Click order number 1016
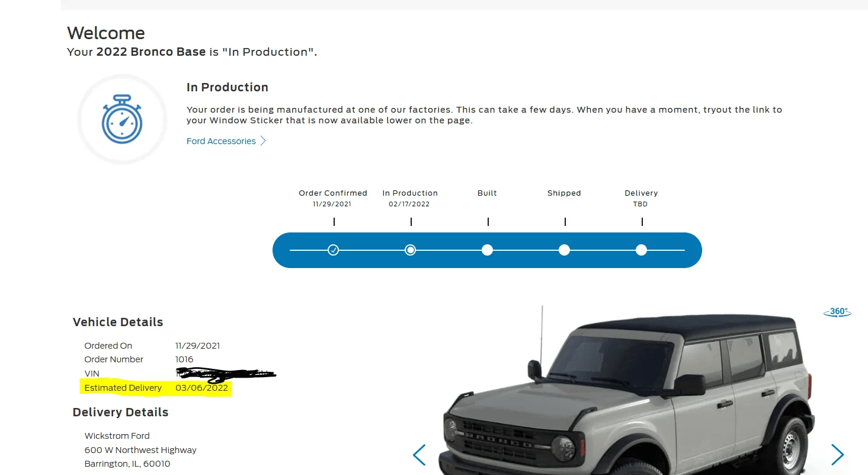Screen dimensions: 868x475 click(184, 359)
